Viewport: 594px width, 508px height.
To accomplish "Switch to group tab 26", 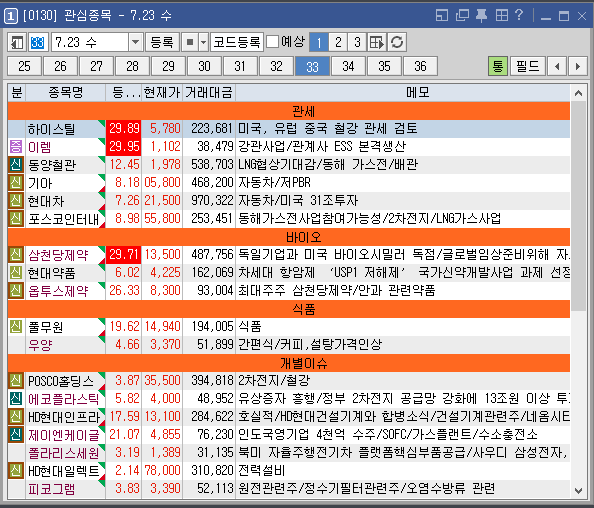I will [x=60, y=66].
